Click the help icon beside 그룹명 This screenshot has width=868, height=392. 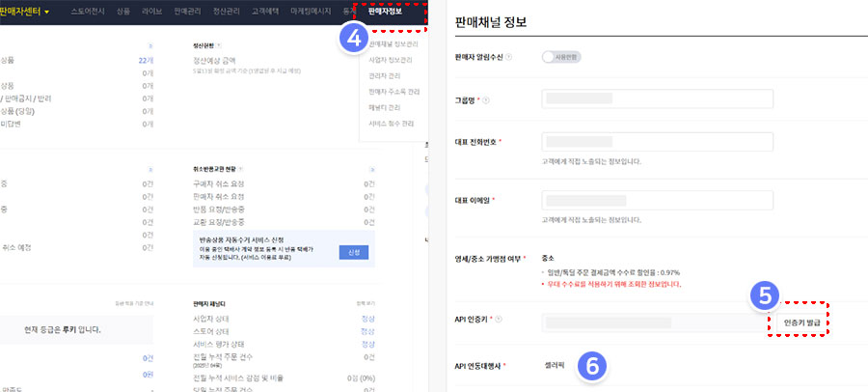coord(485,100)
